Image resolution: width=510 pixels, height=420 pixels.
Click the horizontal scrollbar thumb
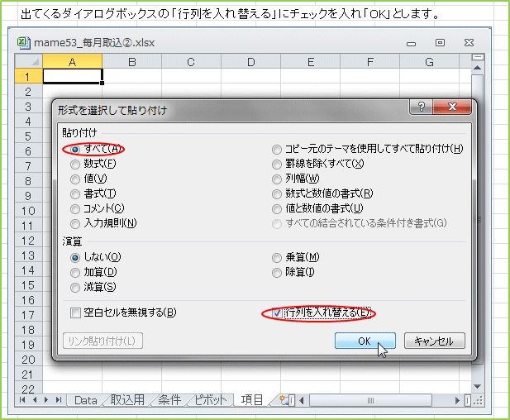370,400
